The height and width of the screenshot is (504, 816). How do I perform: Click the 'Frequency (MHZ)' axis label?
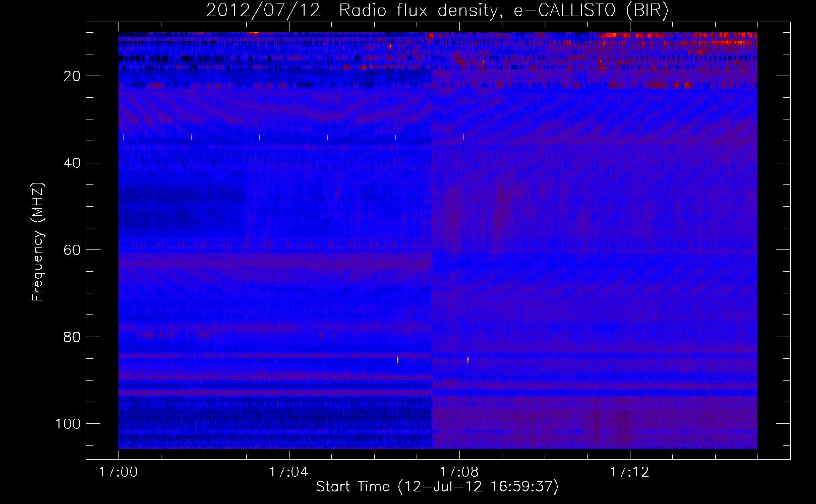tap(38, 241)
